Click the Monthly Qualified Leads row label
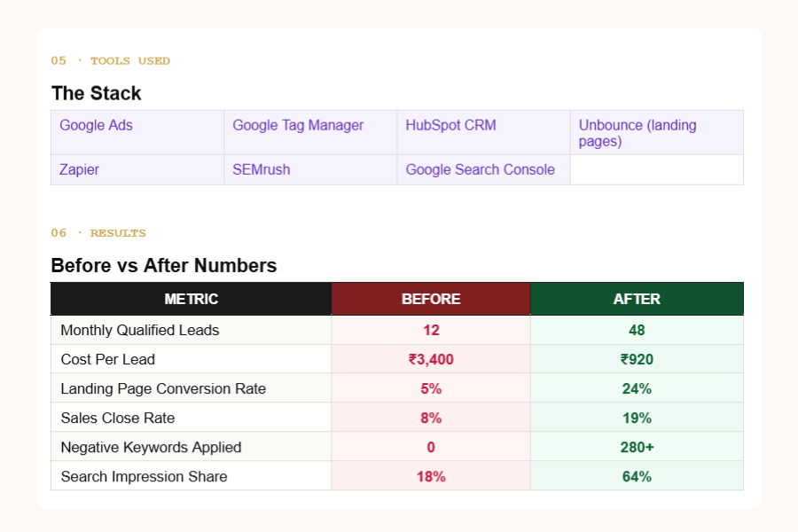This screenshot has height=532, width=798. (x=139, y=330)
